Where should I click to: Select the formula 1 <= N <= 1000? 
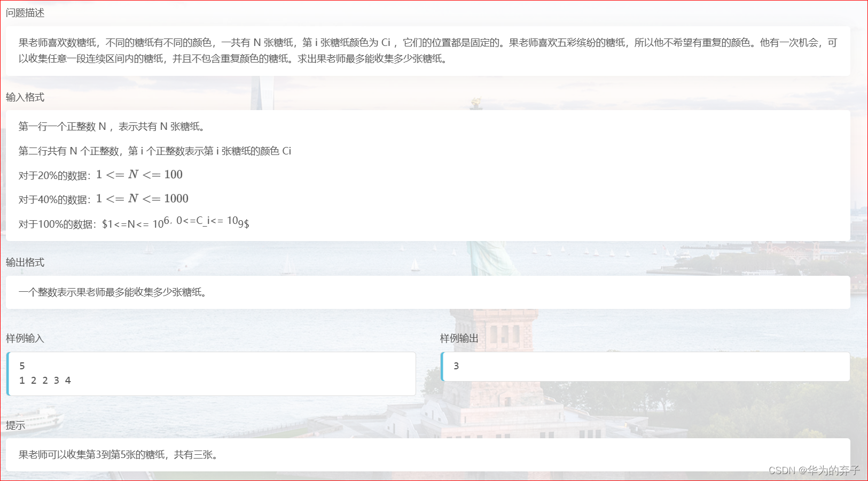[143, 198]
